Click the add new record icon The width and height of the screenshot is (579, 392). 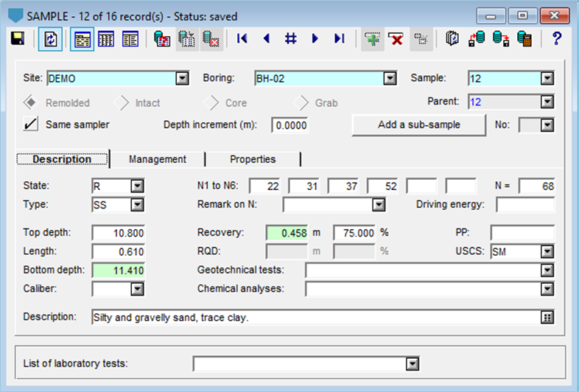[x=372, y=39]
